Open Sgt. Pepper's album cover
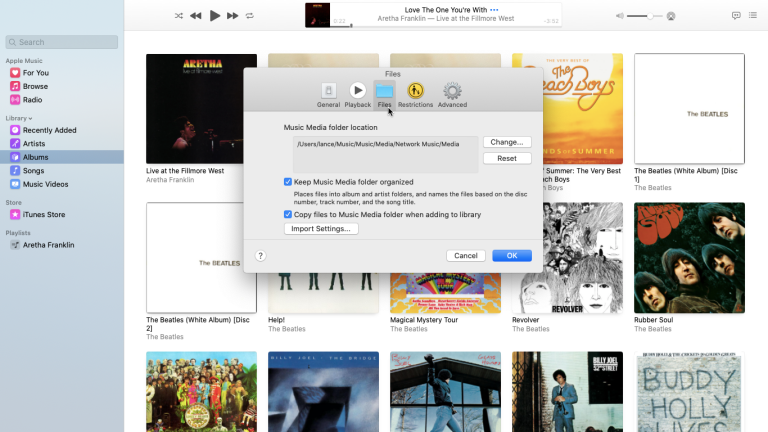 [201, 392]
